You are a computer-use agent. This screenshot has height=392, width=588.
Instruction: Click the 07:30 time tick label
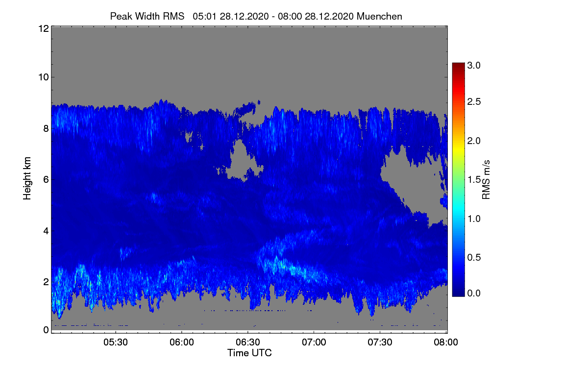[x=380, y=343]
